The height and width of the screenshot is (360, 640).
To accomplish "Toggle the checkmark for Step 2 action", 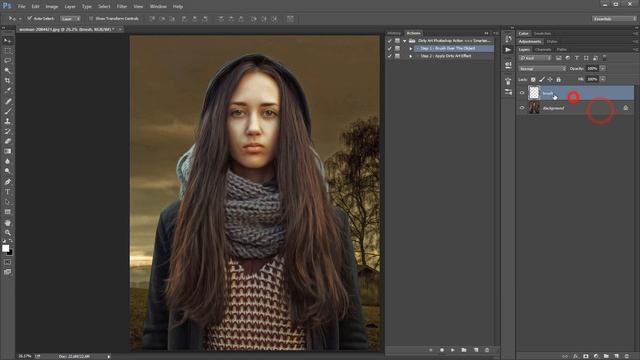I will [389, 56].
